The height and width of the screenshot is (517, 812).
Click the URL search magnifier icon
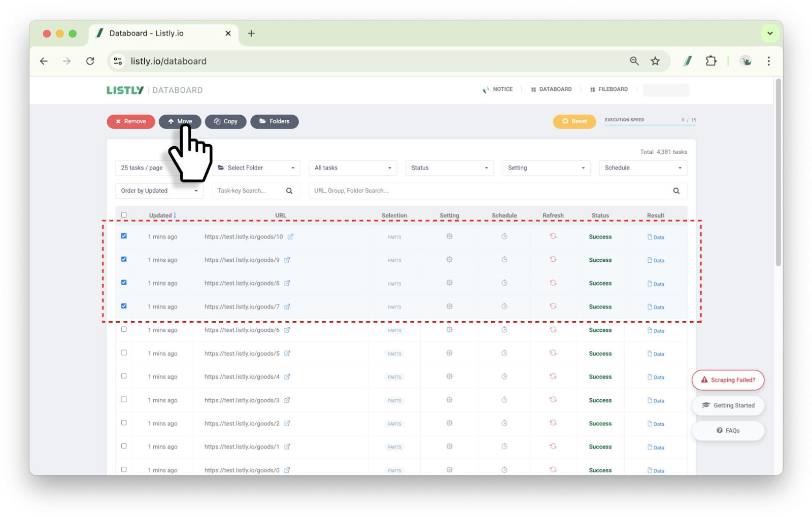click(676, 191)
